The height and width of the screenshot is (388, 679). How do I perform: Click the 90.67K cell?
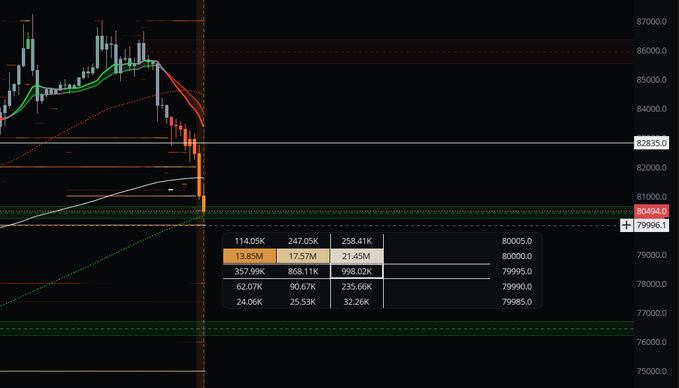(303, 287)
